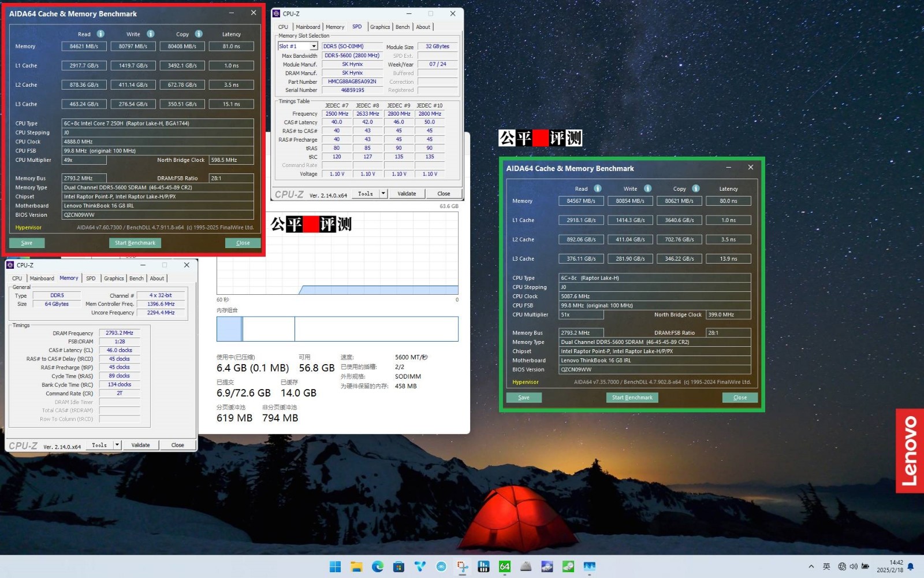Viewport: 924px width, 578px height.
Task: Click L3 Cache read 376.11 GB/s value
Action: coord(581,258)
